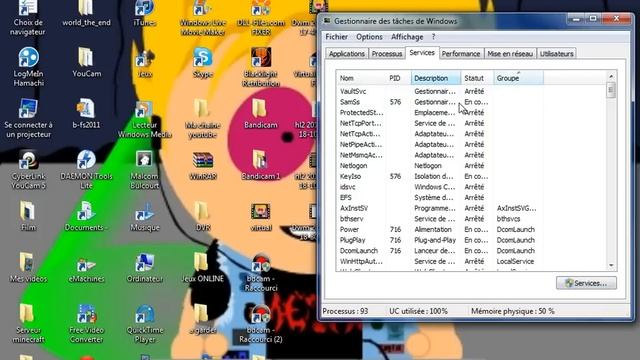Click the Jeux desktop shortcut

tap(144, 62)
